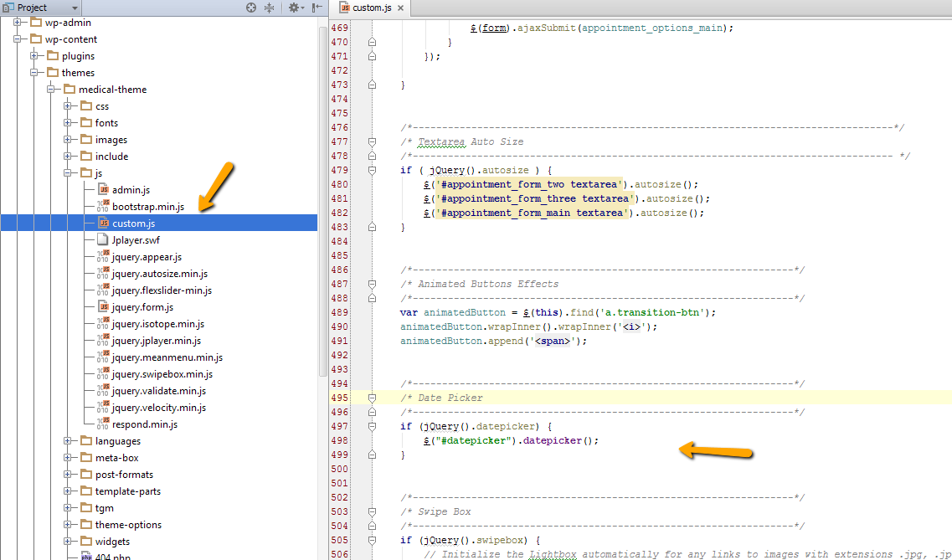The width and height of the screenshot is (952, 560).
Task: Expand the languages folder
Action: tap(67, 441)
